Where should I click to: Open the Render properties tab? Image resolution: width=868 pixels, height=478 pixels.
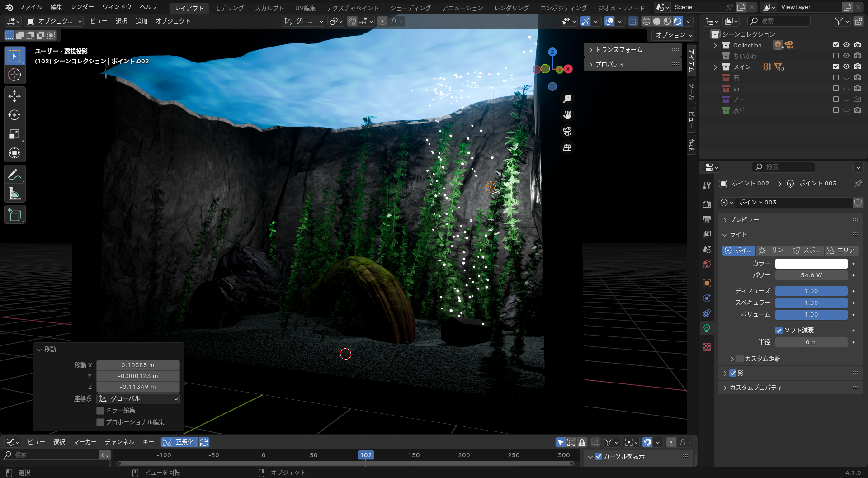pyautogui.click(x=707, y=204)
